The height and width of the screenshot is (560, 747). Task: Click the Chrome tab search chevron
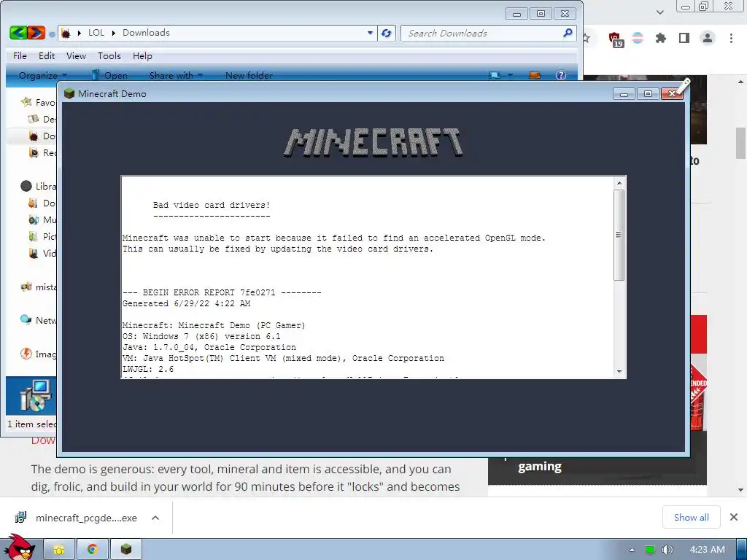tap(659, 12)
